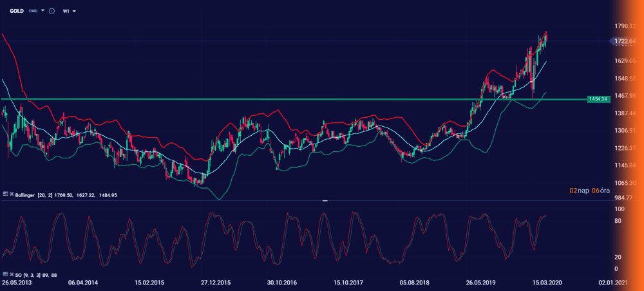
Task: Open the CMD symbol dropdown arrow
Action: 43,12
